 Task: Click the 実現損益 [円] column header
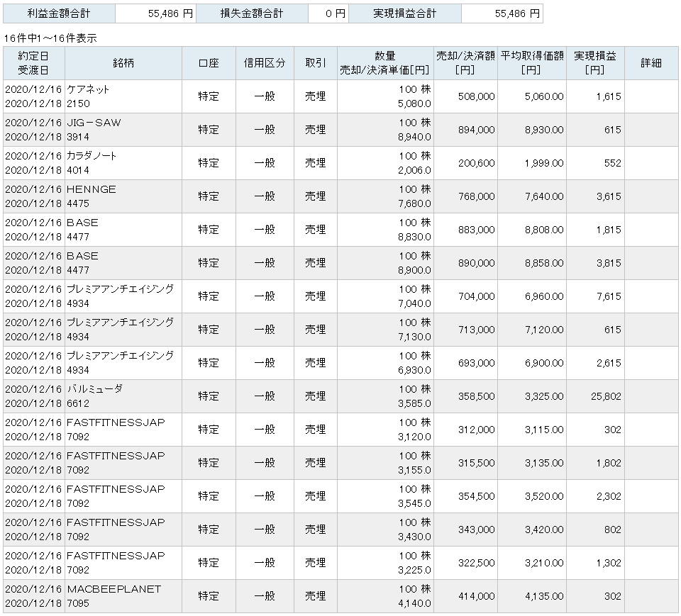595,63
